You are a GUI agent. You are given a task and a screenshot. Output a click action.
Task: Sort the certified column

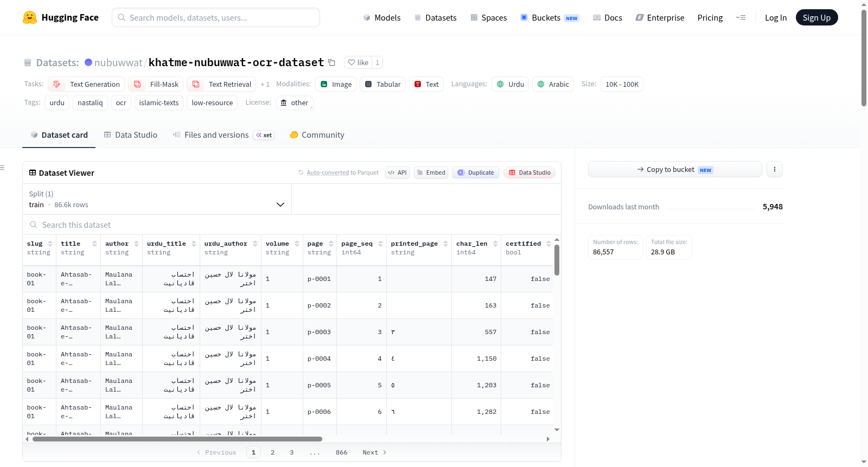click(548, 244)
